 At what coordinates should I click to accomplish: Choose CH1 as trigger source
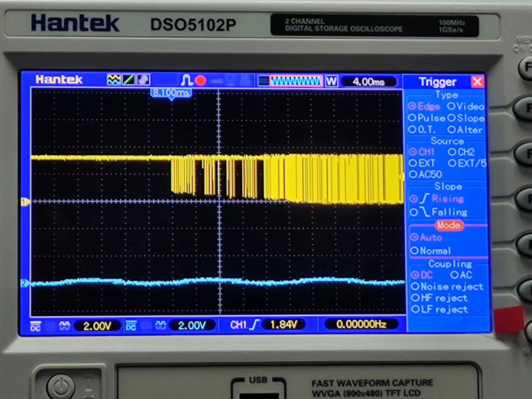[421, 152]
